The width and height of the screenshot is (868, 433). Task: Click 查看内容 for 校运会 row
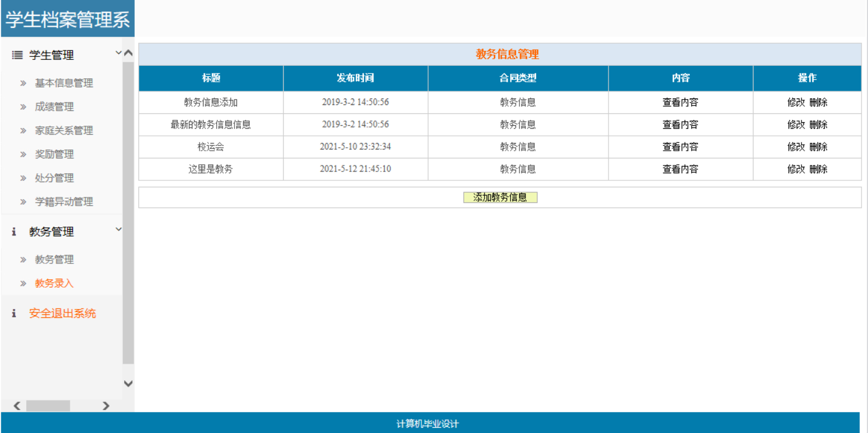click(680, 147)
